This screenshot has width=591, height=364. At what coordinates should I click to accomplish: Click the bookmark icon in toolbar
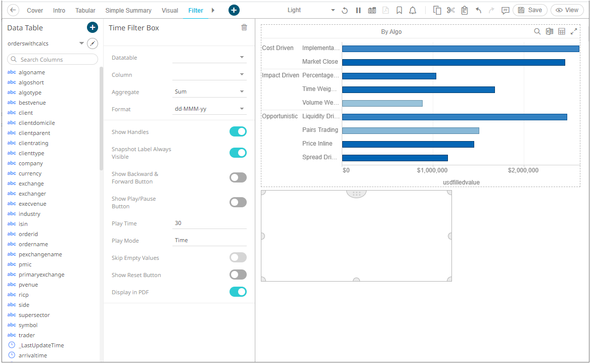399,10
